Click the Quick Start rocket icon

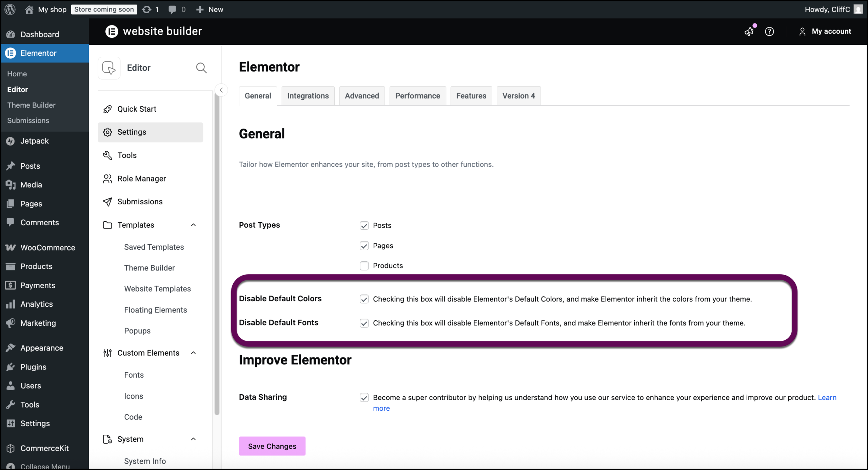(x=107, y=109)
